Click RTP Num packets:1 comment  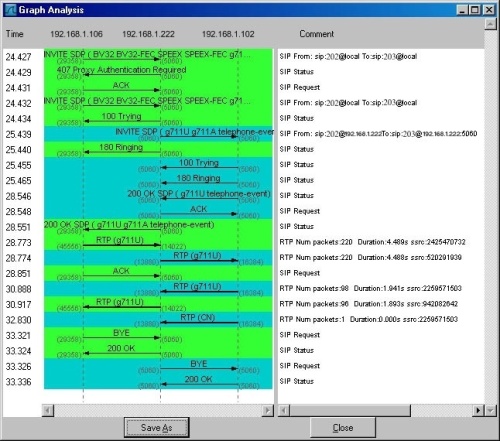pyautogui.click(x=369, y=319)
